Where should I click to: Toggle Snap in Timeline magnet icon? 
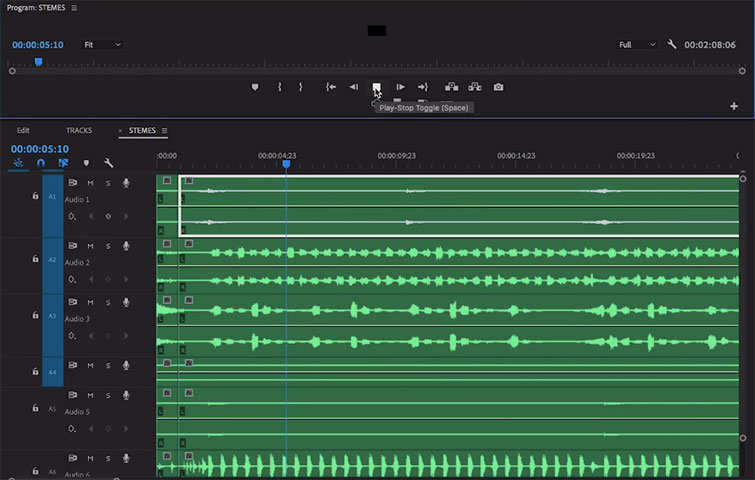point(41,163)
